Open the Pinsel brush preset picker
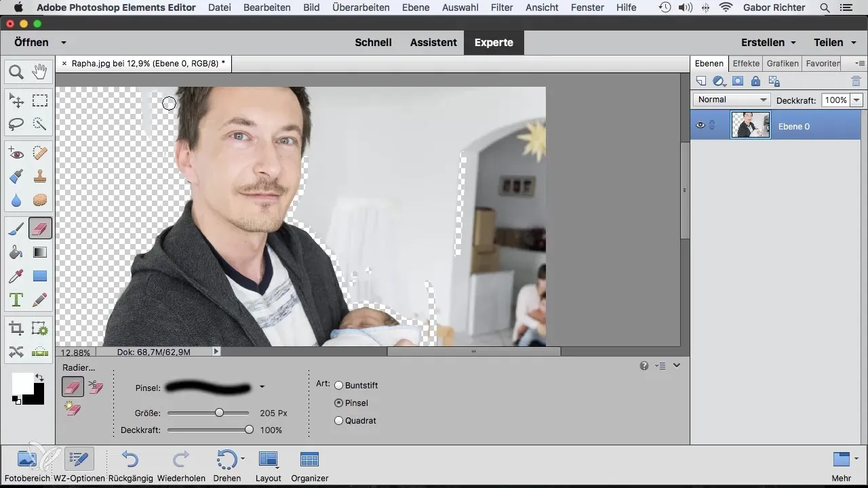This screenshot has height=488, width=868. 262,388
